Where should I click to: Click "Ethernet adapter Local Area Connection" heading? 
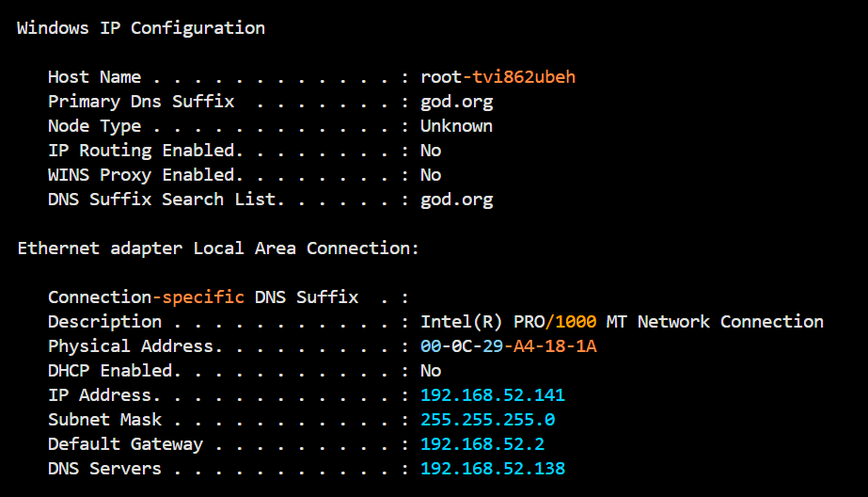218,248
